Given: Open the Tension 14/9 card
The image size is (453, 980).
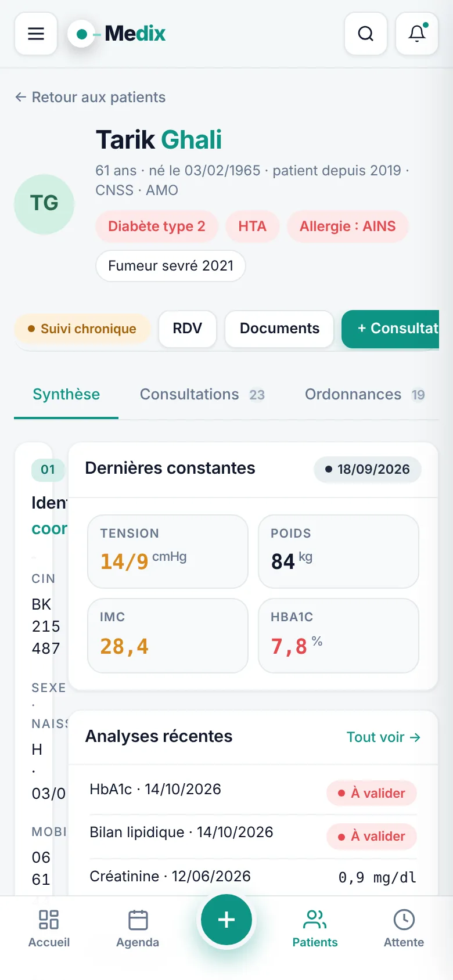Looking at the screenshot, I should pyautogui.click(x=168, y=552).
